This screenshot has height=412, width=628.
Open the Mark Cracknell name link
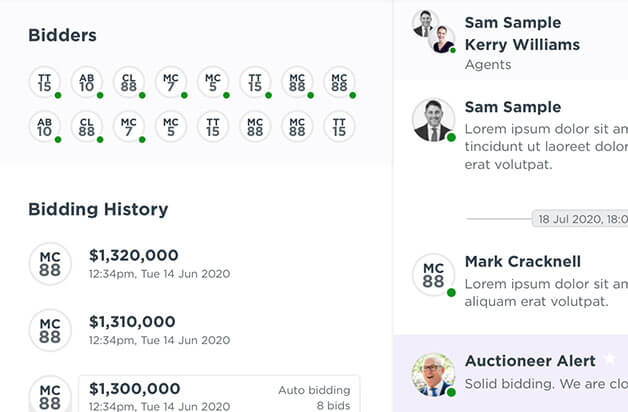[x=523, y=261]
